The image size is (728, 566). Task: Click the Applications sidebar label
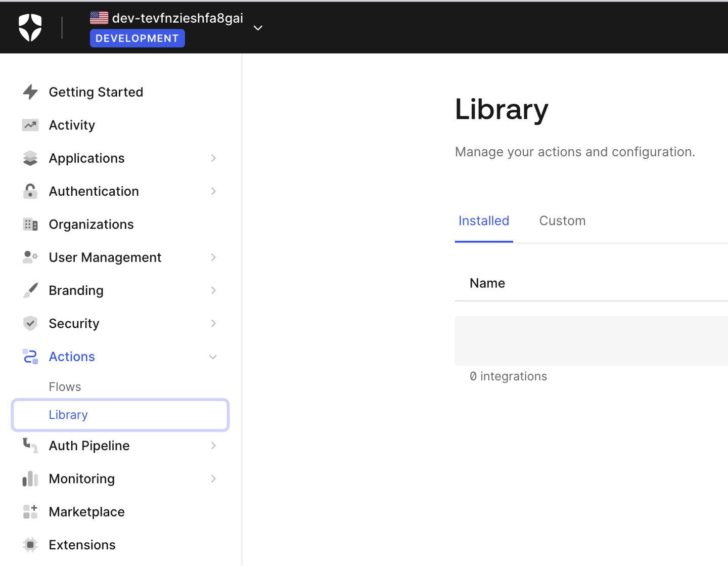tap(86, 158)
